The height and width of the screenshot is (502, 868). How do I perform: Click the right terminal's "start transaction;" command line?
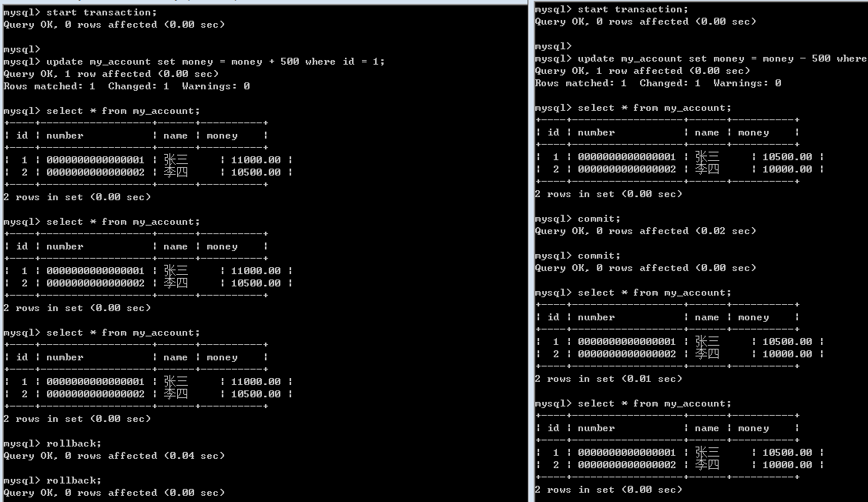point(612,9)
